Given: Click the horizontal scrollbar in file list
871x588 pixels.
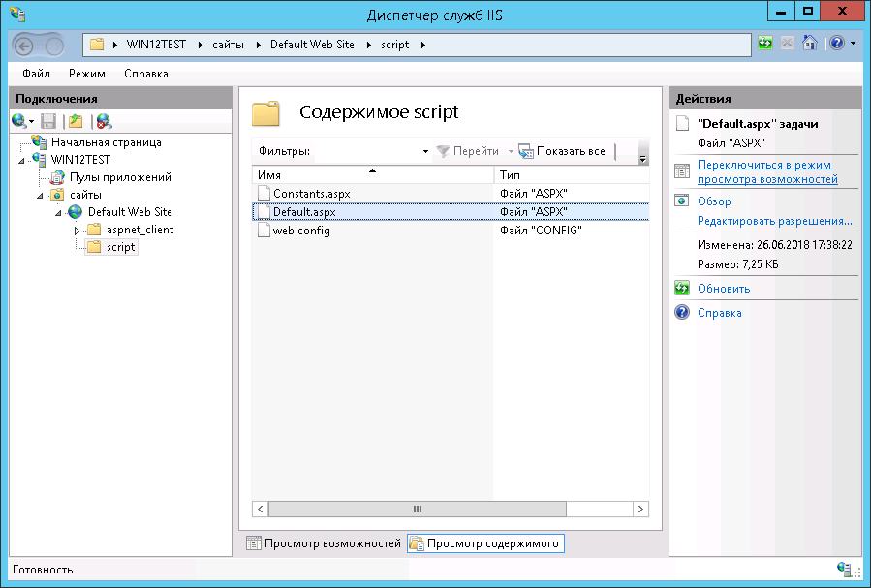Looking at the screenshot, I should [x=418, y=509].
